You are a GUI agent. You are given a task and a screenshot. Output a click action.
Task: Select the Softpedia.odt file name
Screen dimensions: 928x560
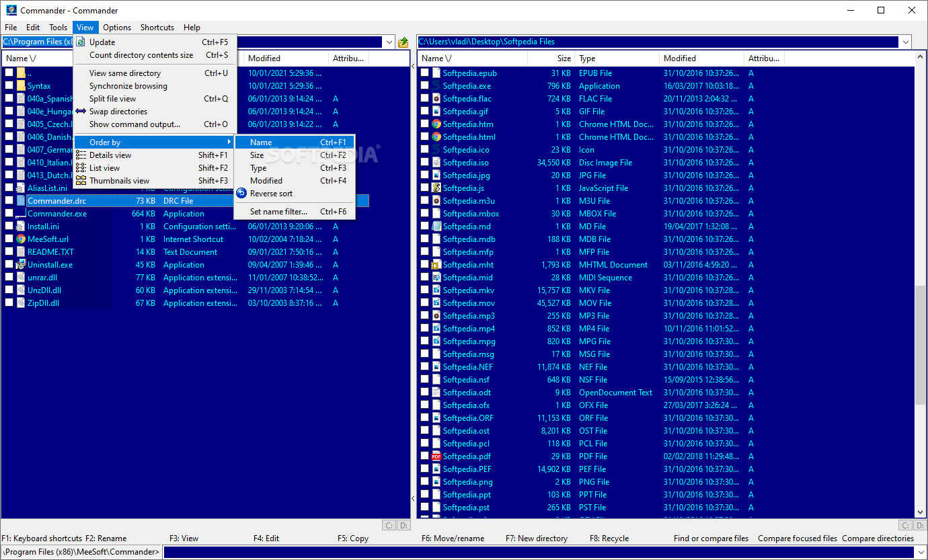coord(467,393)
